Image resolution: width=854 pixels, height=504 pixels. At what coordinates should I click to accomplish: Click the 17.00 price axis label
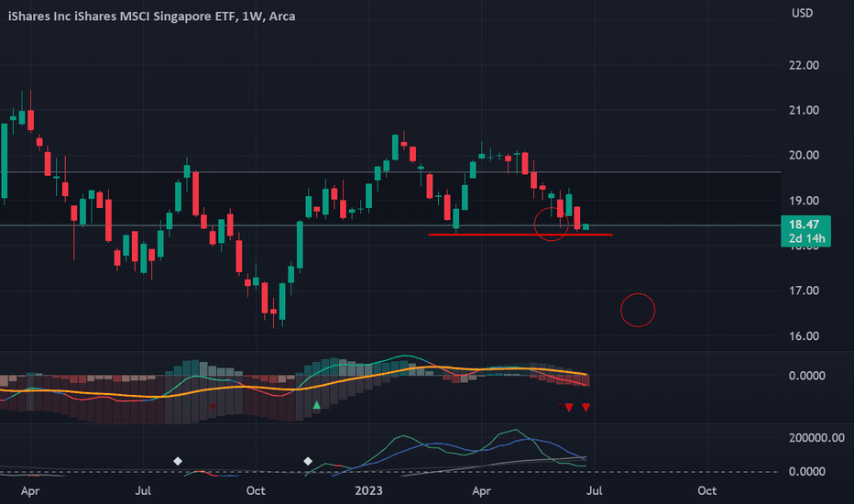click(x=804, y=291)
